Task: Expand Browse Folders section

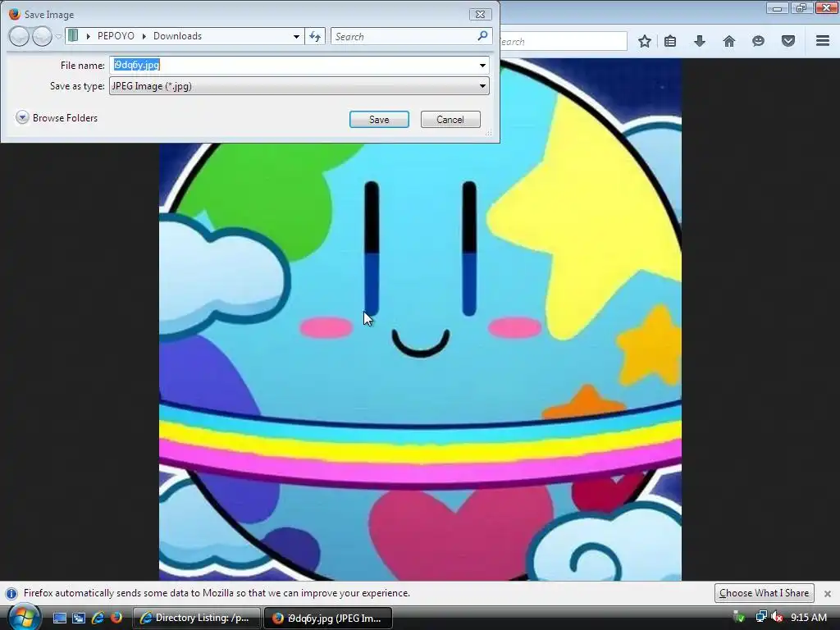Action: (x=57, y=118)
